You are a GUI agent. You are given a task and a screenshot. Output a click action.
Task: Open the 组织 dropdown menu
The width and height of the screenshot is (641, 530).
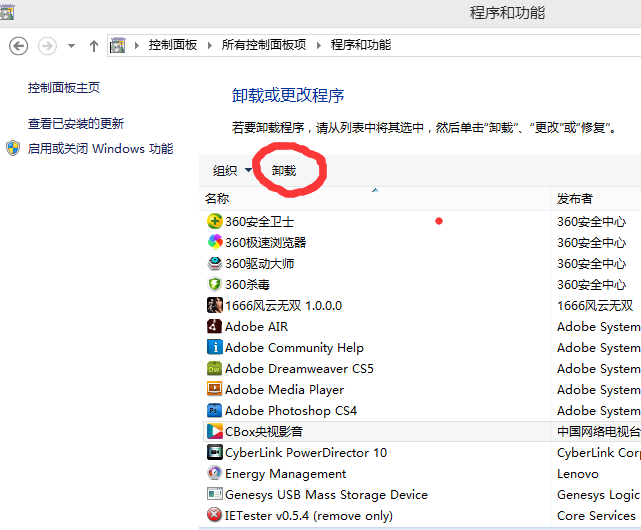coord(232,171)
